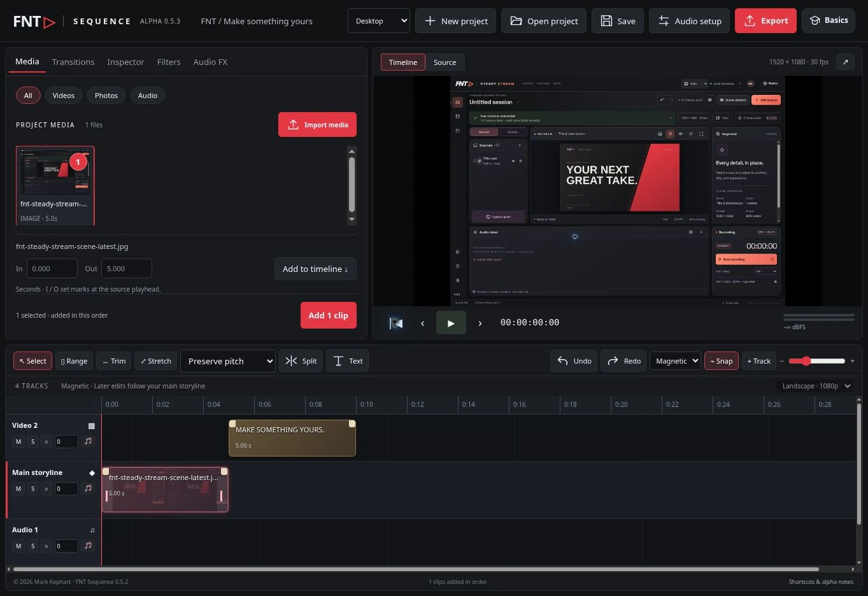Screen dimensions: 868x596
Task: Select fnt-steady-stream media thumbnail
Action: coord(55,185)
